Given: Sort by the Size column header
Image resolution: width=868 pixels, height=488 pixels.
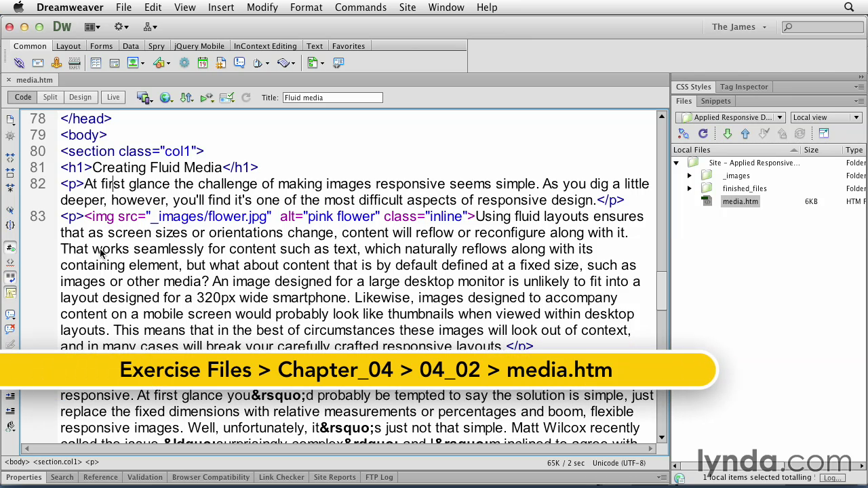Looking at the screenshot, I should (x=821, y=150).
